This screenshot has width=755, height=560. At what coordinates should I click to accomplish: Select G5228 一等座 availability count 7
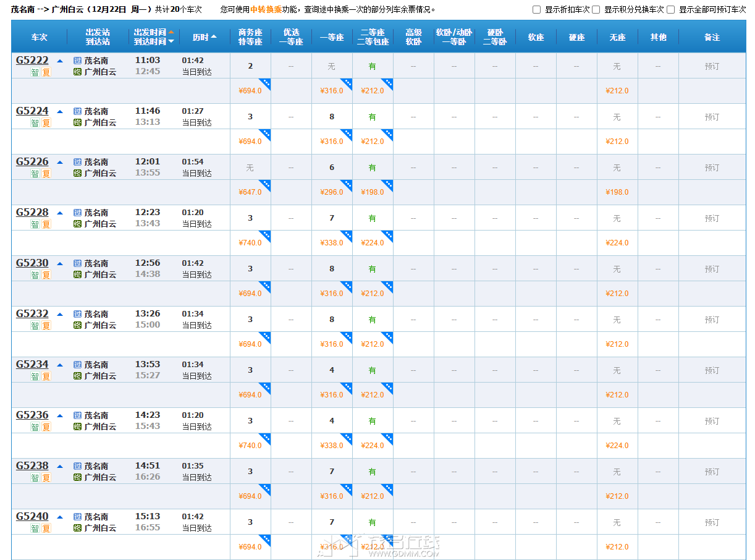pos(332,218)
